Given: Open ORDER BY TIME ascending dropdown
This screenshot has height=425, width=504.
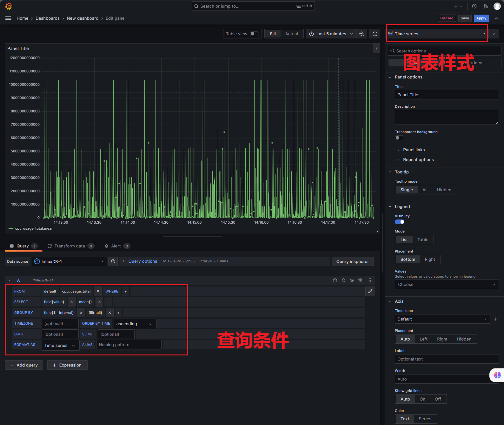Looking at the screenshot, I should (x=135, y=324).
